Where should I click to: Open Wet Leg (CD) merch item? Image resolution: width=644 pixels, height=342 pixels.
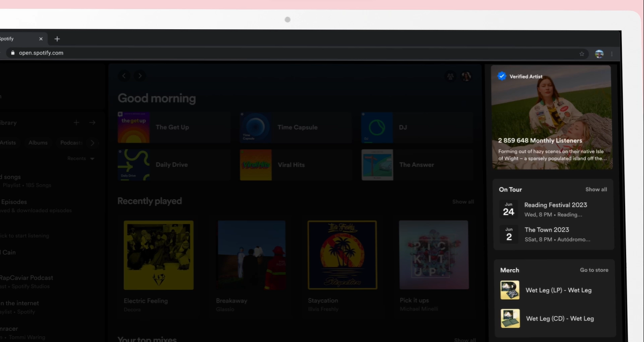[554, 318]
